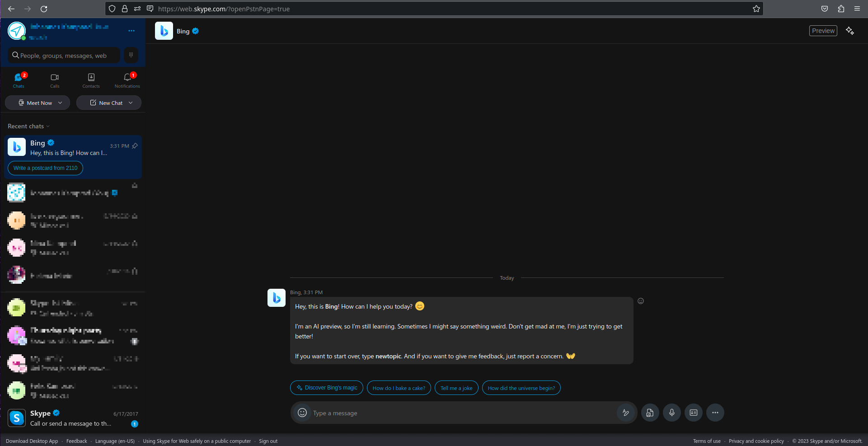Click the Preview badge in the header
Viewport: 868px width, 446px height.
click(823, 31)
